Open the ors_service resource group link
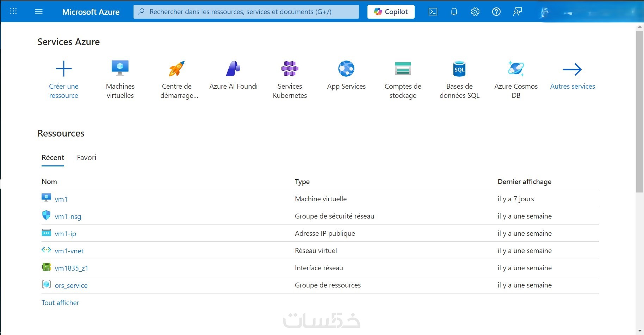Image resolution: width=644 pixels, height=335 pixels. (x=71, y=285)
